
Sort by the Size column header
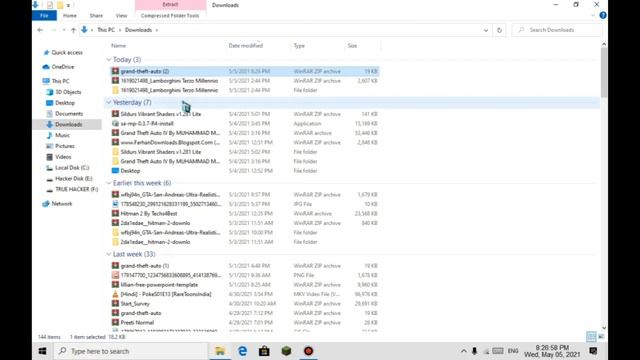(x=352, y=46)
